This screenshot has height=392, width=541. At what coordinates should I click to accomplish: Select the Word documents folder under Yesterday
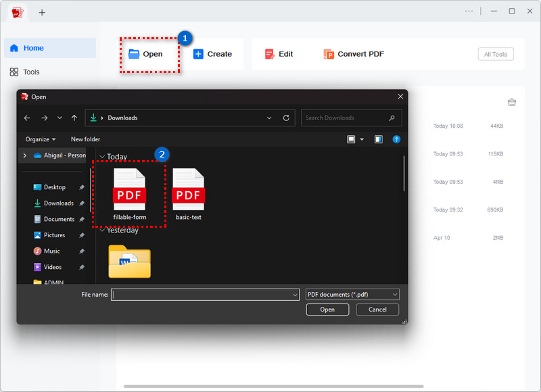click(x=130, y=262)
